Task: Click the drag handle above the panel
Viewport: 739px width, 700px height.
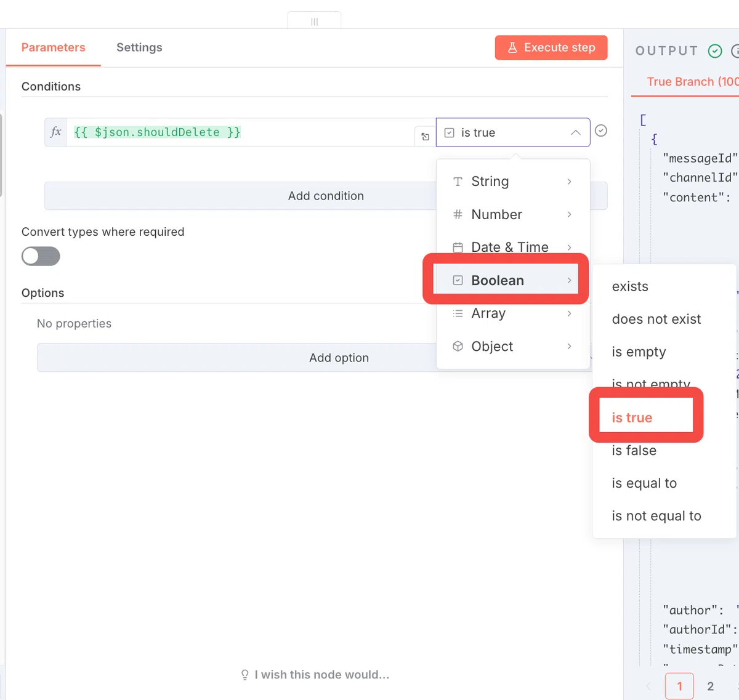Action: click(314, 21)
